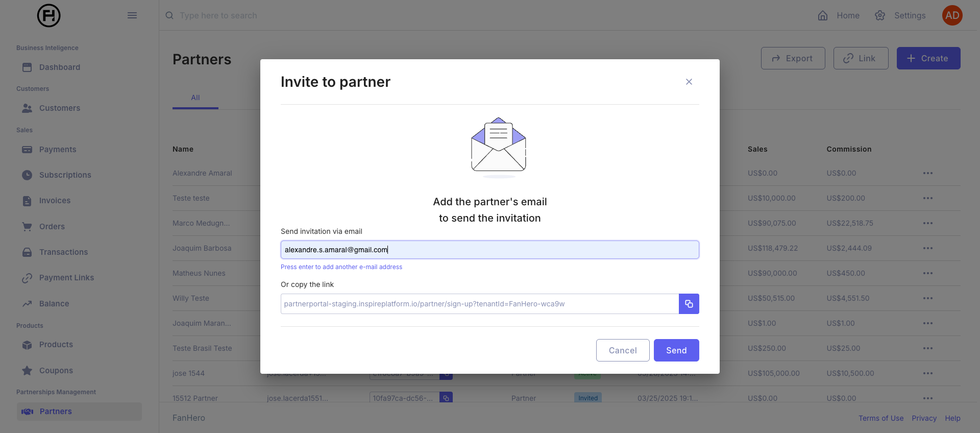The width and height of the screenshot is (980, 433).
Task: Click the Invited status badge
Action: point(588,398)
